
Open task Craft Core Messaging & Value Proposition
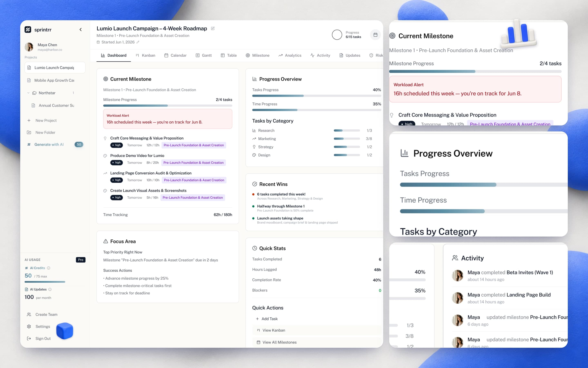[x=147, y=138]
